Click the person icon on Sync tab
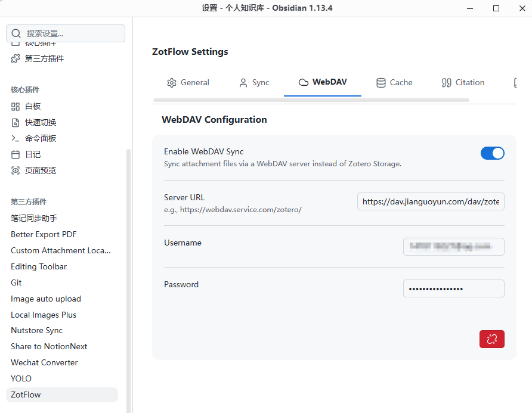The width and height of the screenshot is (532, 413). point(243,83)
